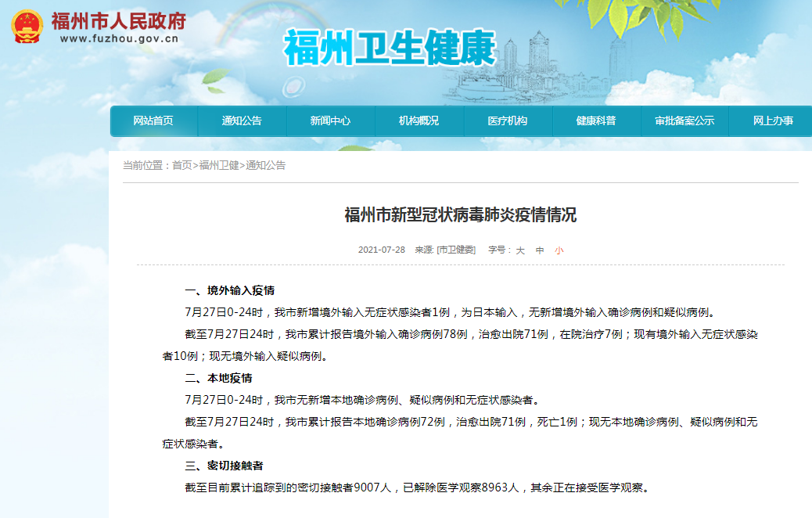The image size is (812, 518).
Task: Click the line mentioning 密切接触者9007人
Action: [417, 487]
